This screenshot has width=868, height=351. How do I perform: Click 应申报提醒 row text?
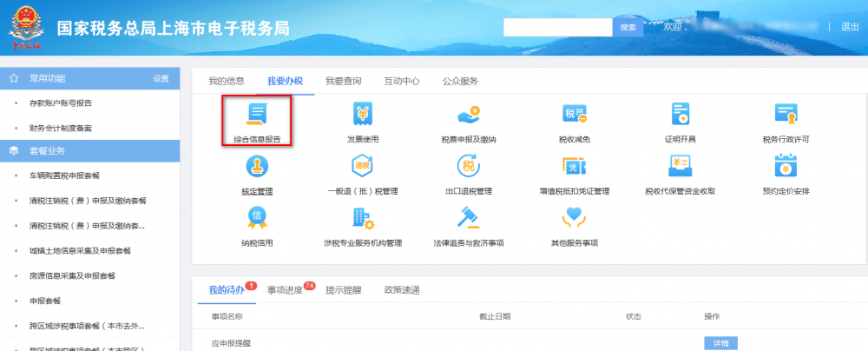(232, 343)
